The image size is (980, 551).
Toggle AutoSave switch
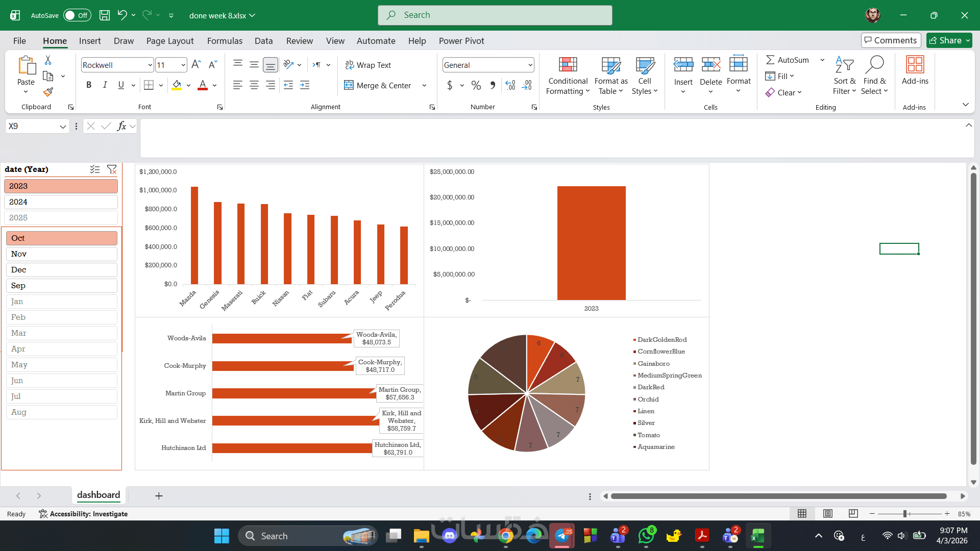coord(77,15)
